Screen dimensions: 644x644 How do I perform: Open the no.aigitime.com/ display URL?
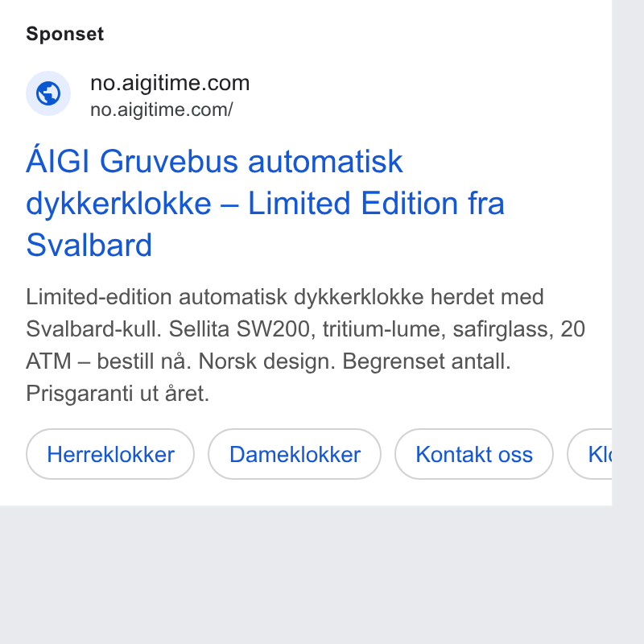click(x=162, y=109)
